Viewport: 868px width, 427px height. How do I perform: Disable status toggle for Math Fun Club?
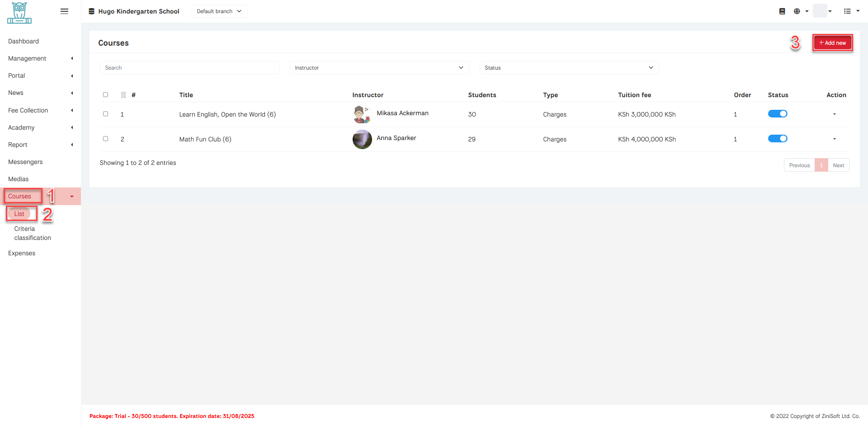(778, 139)
